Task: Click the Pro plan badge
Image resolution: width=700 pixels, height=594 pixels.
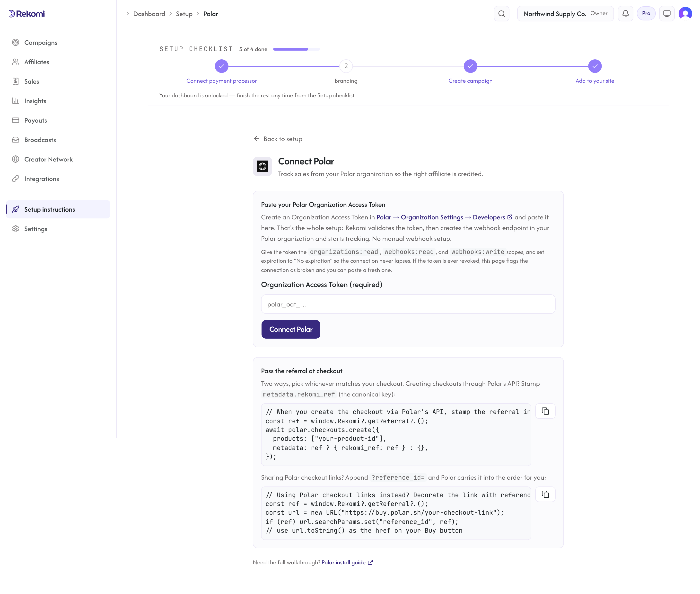Action: coord(646,13)
